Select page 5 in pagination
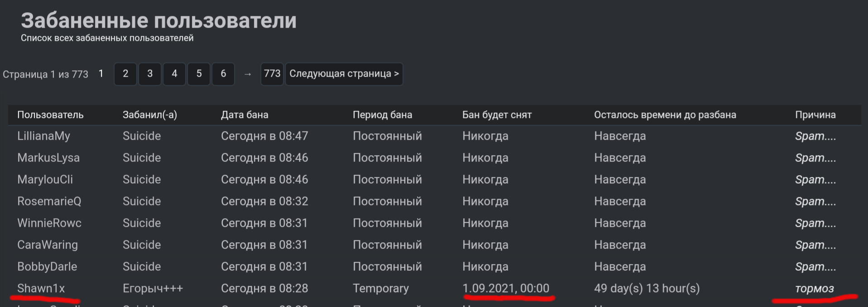 (x=199, y=74)
